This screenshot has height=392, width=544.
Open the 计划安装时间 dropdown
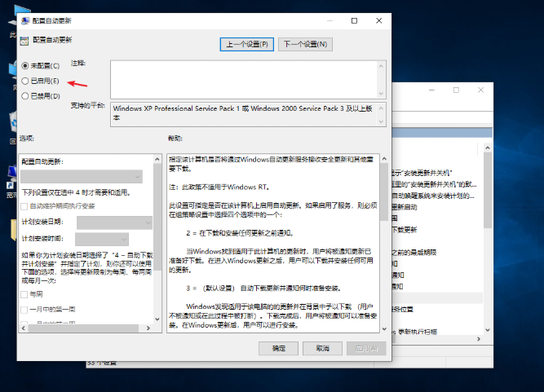[102, 239]
